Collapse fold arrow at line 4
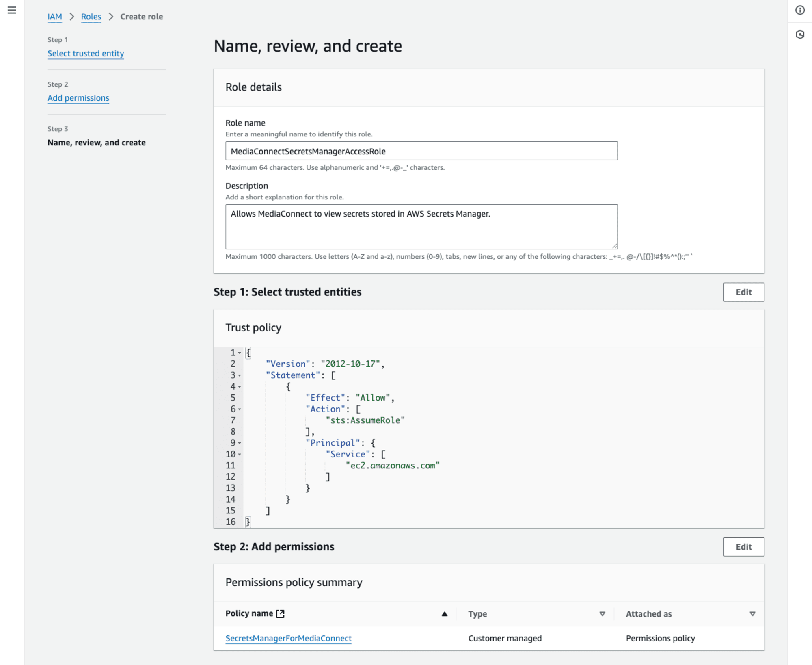Image resolution: width=812 pixels, height=665 pixels. (240, 386)
